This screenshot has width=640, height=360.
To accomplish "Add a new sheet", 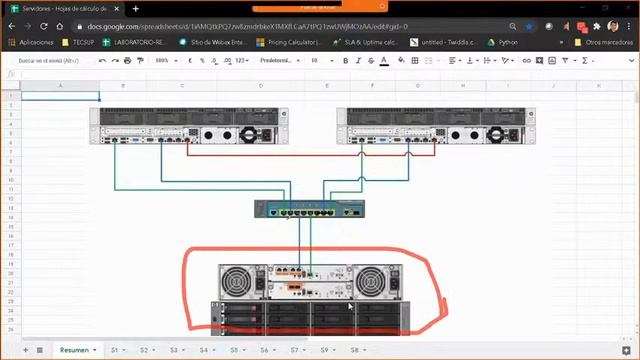I will 26,350.
